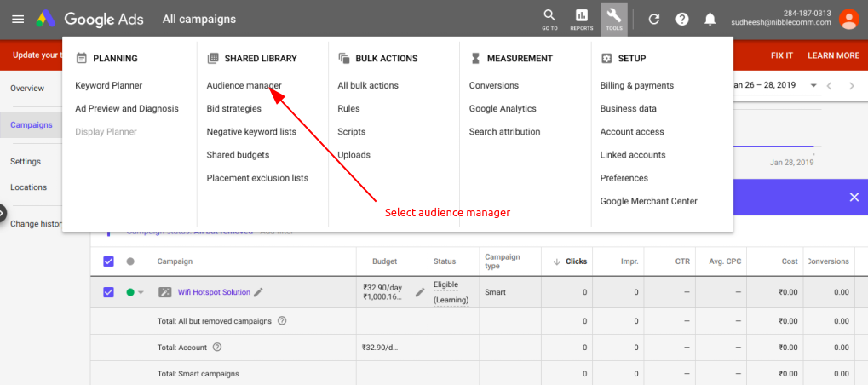Click the Measurement hourglass icon

pyautogui.click(x=475, y=58)
